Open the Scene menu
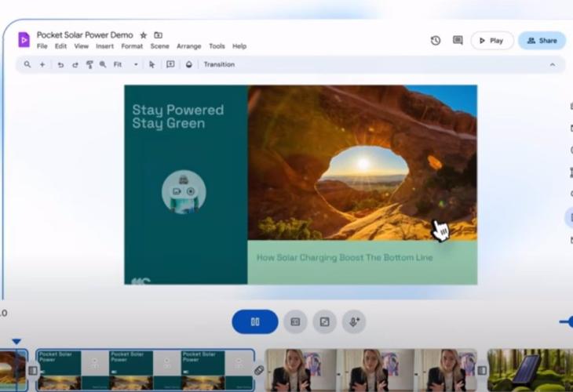 pyautogui.click(x=159, y=46)
